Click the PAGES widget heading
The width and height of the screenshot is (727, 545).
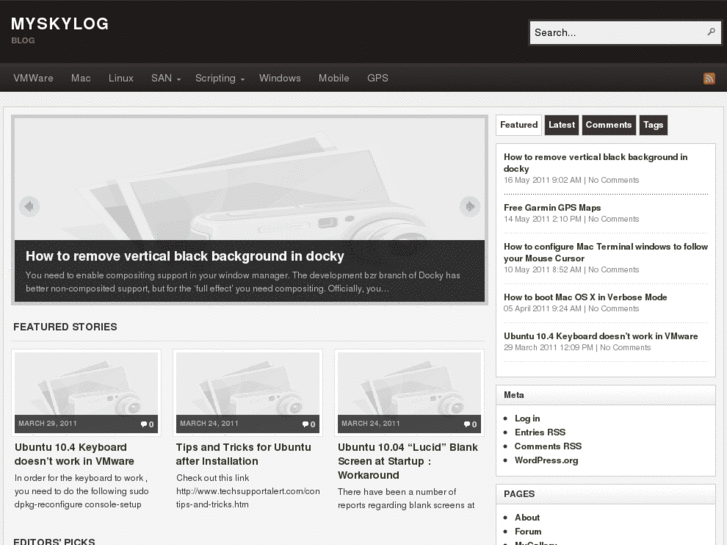[x=519, y=494]
